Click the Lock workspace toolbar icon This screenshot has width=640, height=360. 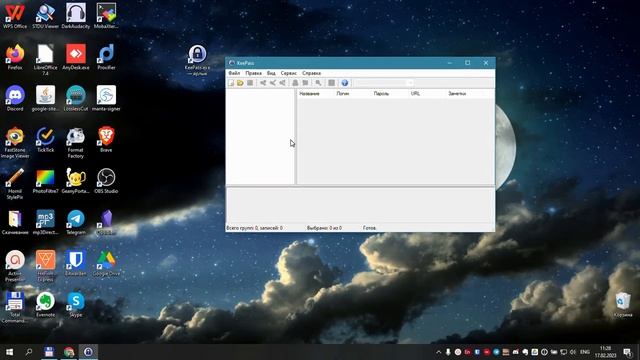331,83
